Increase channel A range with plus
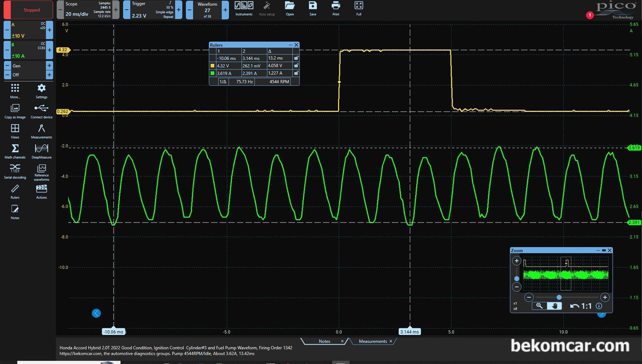The image size is (642, 364). [x=50, y=30]
